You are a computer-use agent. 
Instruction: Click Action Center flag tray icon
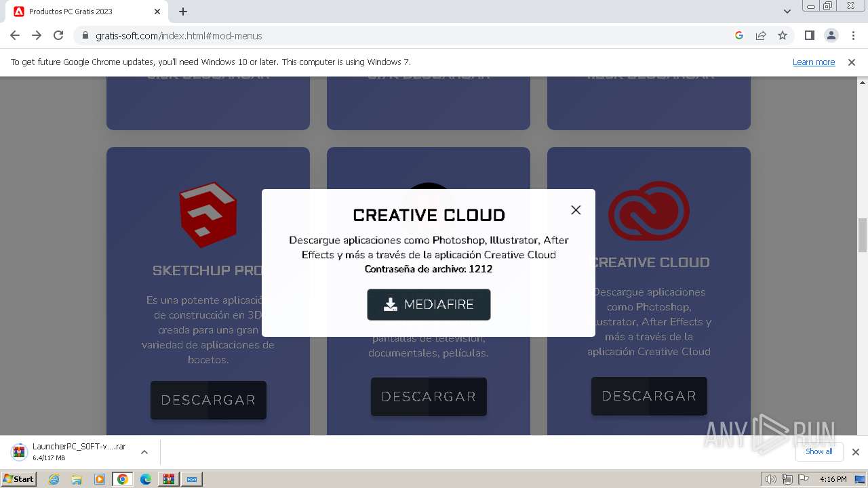803,479
